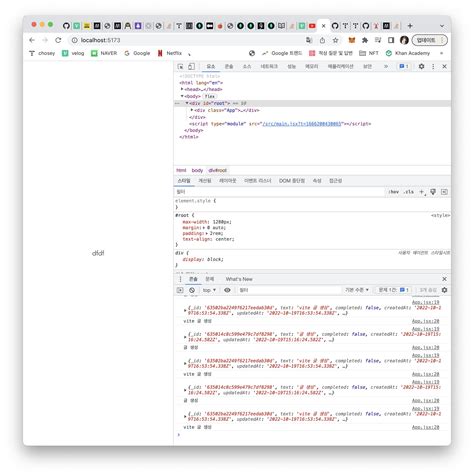Toggle the device toolbar icon
Image resolution: width=474 pixels, height=476 pixels.
tap(191, 67)
